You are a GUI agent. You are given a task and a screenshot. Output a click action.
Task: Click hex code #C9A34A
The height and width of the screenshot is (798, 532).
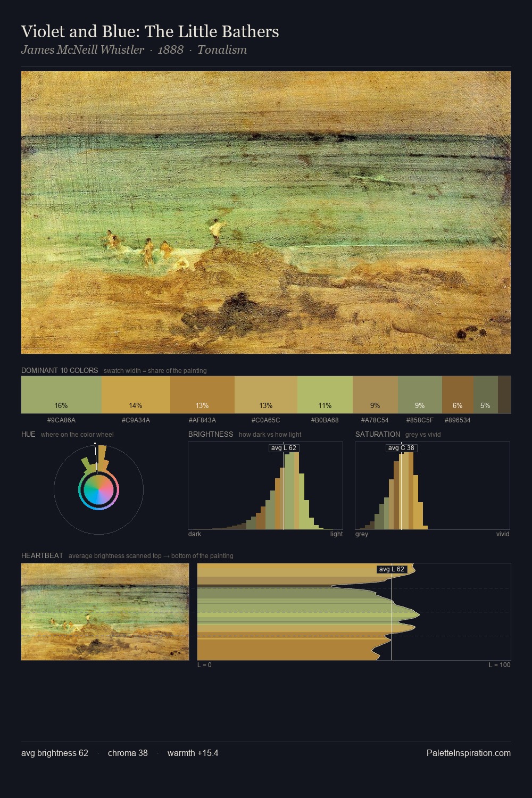(136, 420)
